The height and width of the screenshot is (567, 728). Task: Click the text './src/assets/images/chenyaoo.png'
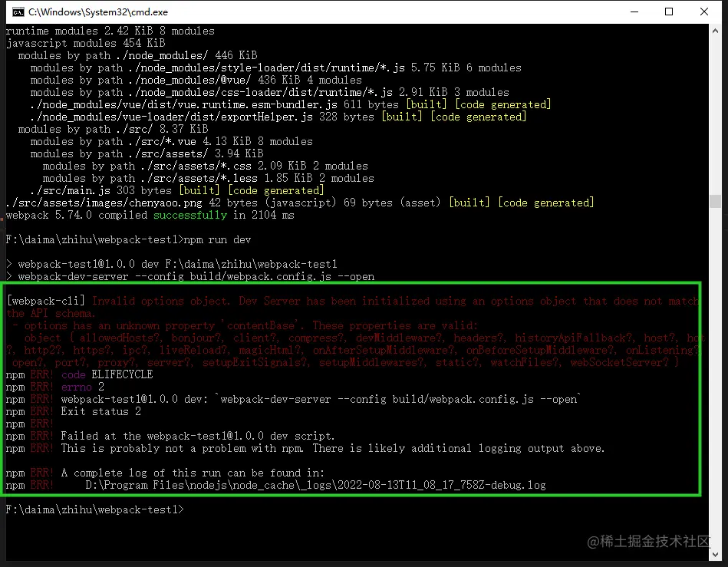point(104,203)
